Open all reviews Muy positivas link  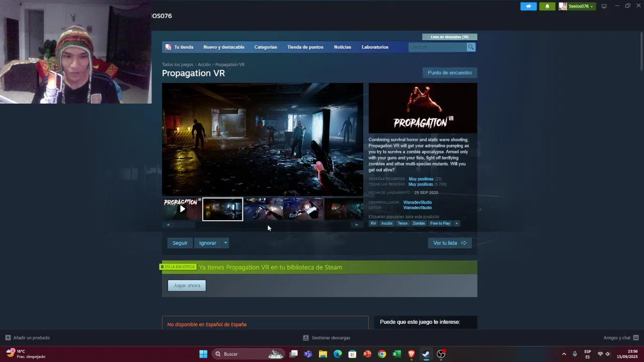tap(421, 185)
